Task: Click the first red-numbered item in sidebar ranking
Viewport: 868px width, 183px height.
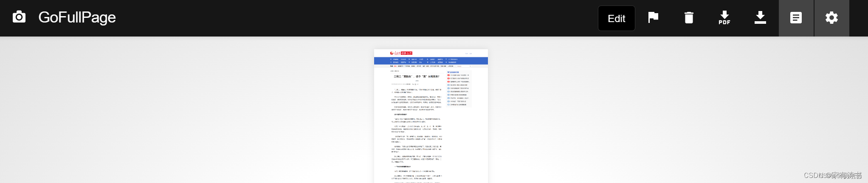Action: pos(459,75)
